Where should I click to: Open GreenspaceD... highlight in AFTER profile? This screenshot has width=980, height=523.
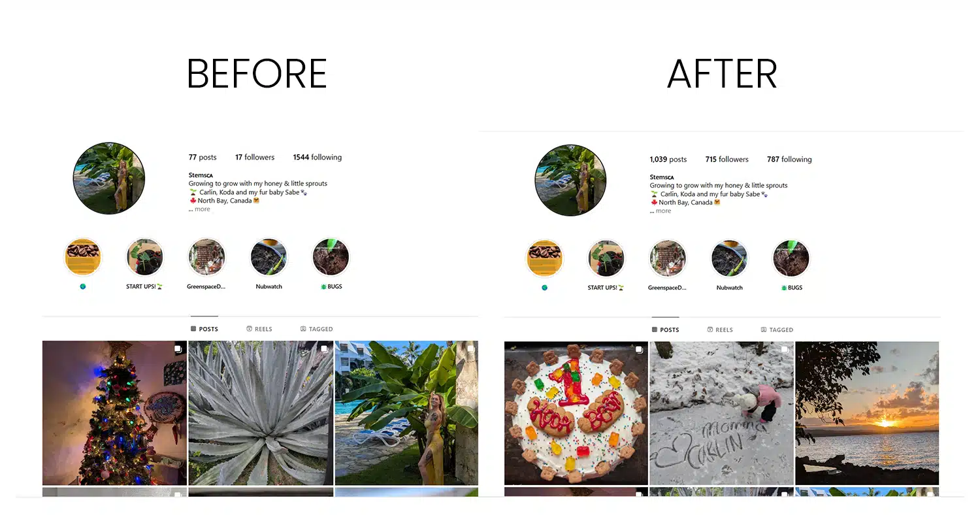(x=667, y=259)
